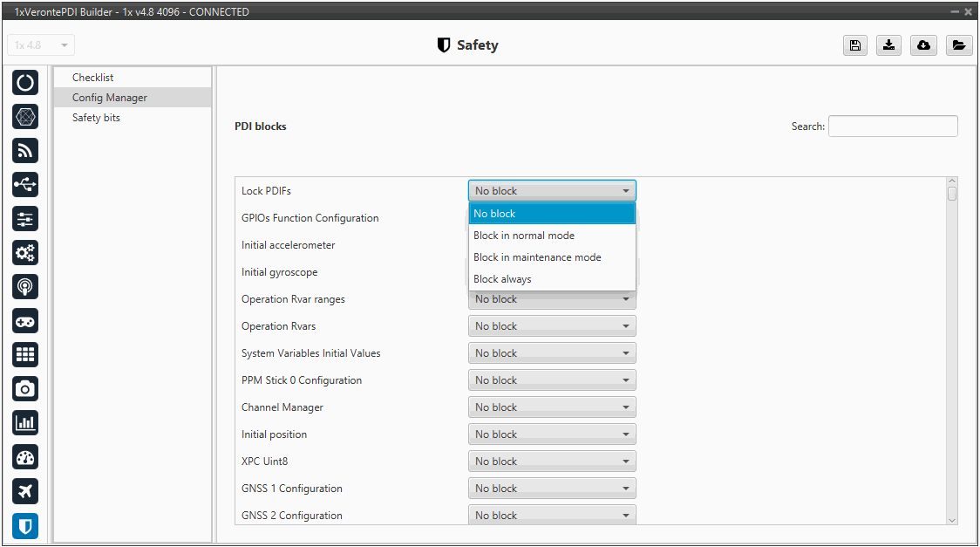Open the Channel Manager block dropdown
This screenshot has height=547, width=980.
coord(552,407)
